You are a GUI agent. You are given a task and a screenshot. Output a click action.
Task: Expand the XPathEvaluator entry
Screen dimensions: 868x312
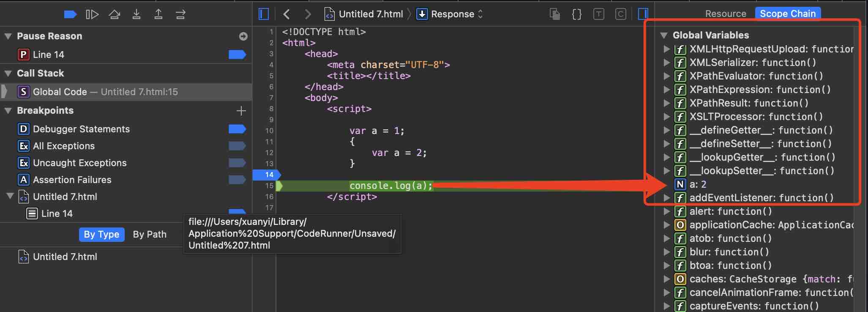coord(667,76)
